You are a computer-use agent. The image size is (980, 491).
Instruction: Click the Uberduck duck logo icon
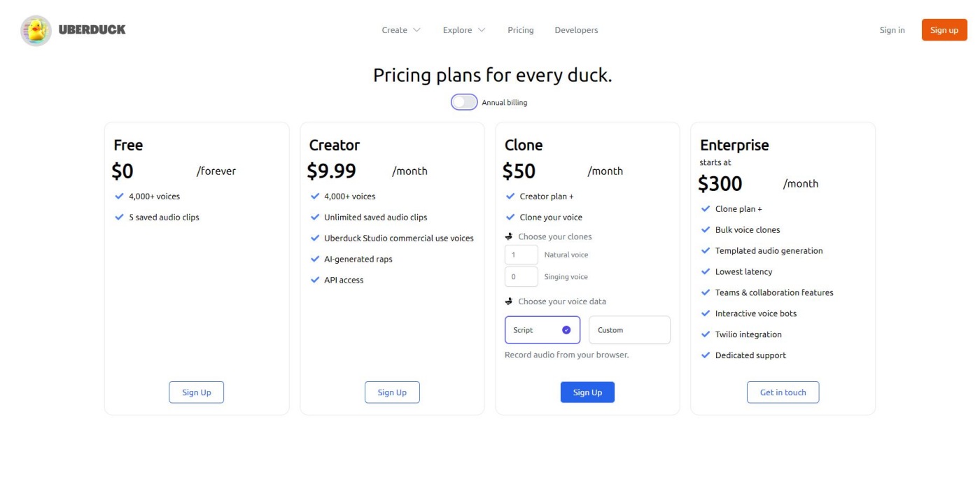(x=36, y=31)
